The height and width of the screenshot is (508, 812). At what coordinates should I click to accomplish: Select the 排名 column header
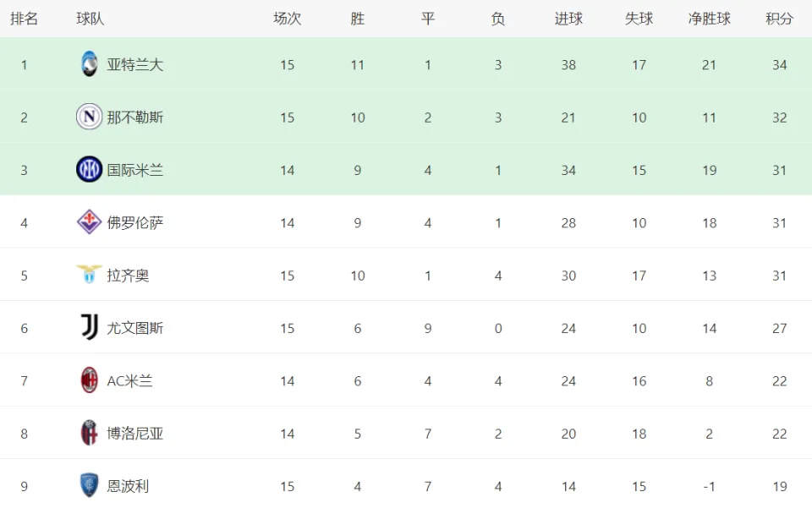24,19
